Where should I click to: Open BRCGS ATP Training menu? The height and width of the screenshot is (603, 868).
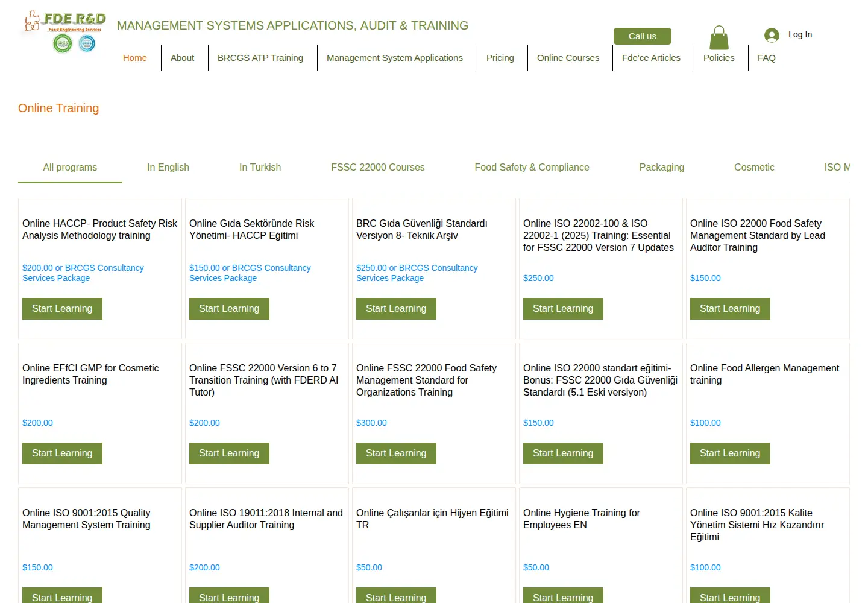pos(260,58)
